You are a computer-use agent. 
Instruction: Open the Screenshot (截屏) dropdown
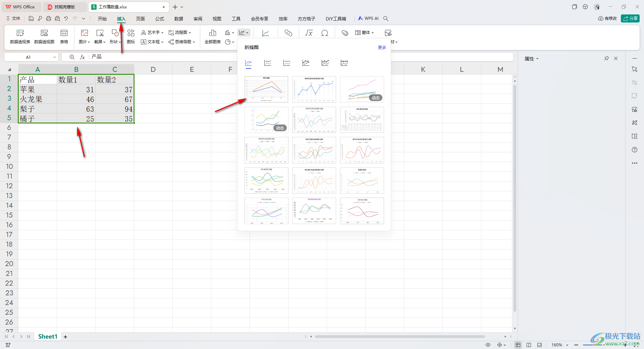(x=100, y=42)
